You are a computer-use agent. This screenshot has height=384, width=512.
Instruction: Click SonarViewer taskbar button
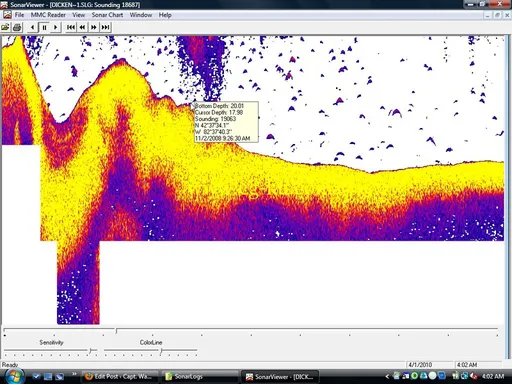(280, 377)
